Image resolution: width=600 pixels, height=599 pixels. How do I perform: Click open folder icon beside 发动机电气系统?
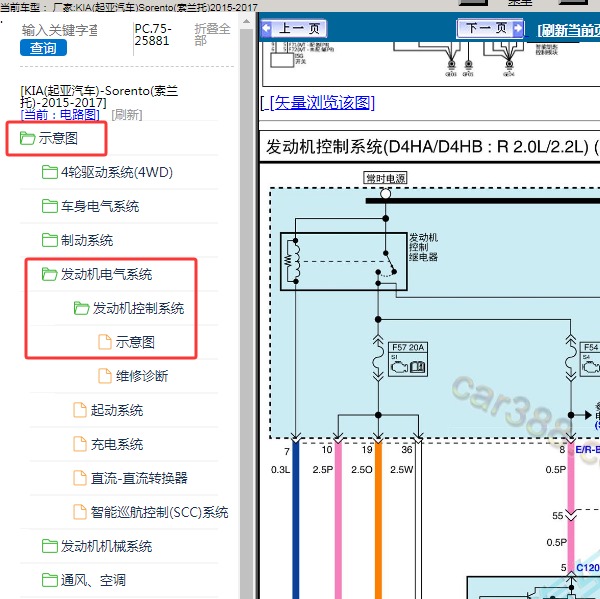click(50, 274)
